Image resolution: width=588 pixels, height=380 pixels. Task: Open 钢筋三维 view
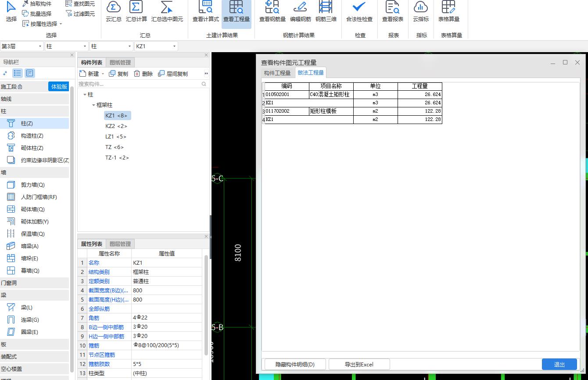pyautogui.click(x=326, y=12)
